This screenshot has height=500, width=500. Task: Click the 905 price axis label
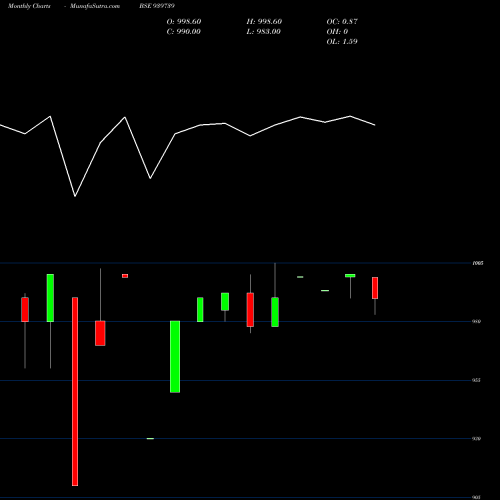point(477,497)
